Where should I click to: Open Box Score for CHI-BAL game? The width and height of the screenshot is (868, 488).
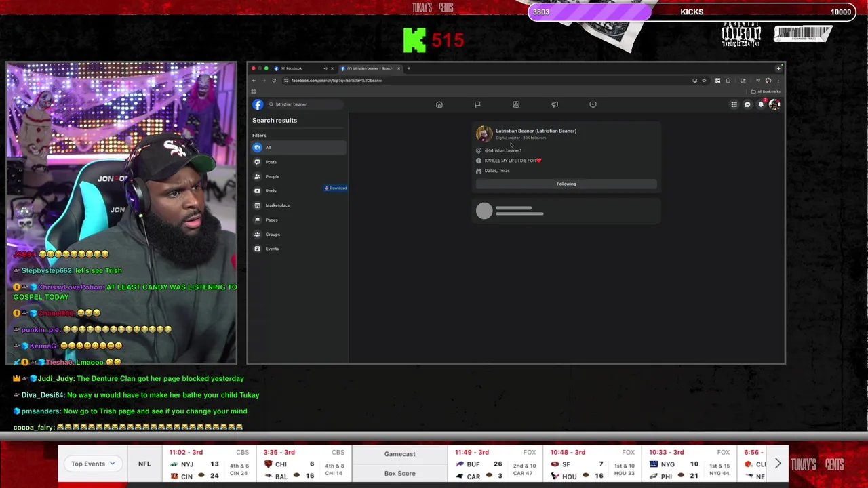pyautogui.click(x=399, y=473)
